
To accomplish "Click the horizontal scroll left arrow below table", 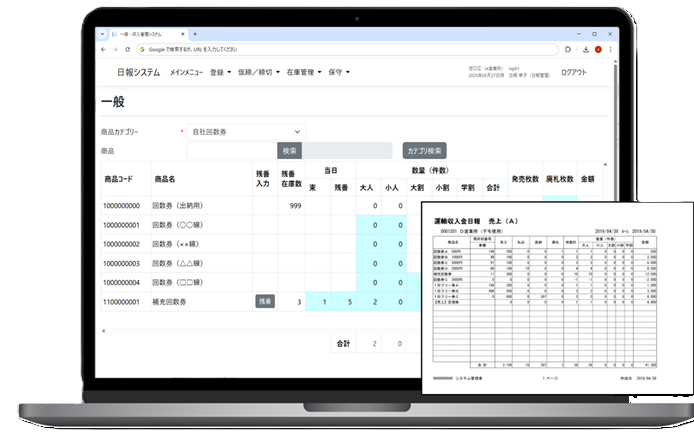I will 104,331.
